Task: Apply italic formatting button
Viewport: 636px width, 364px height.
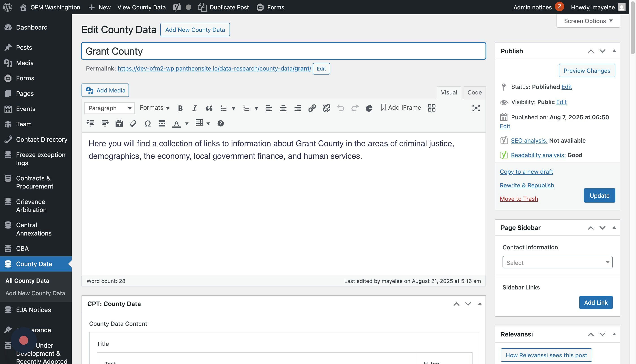Action: (194, 108)
